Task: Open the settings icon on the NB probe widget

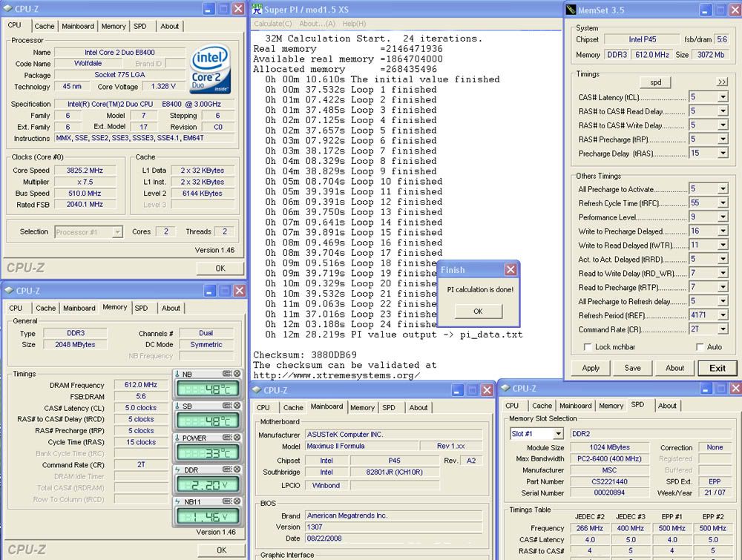Action: (x=227, y=374)
